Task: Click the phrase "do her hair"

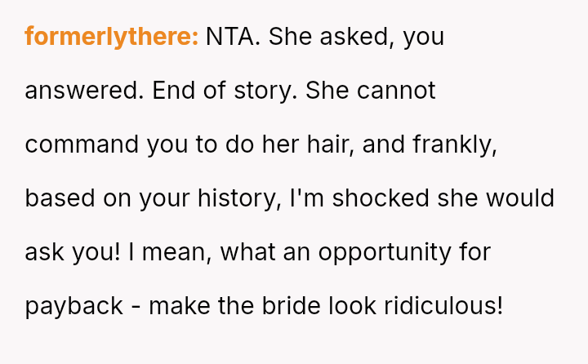Action: [294, 144]
